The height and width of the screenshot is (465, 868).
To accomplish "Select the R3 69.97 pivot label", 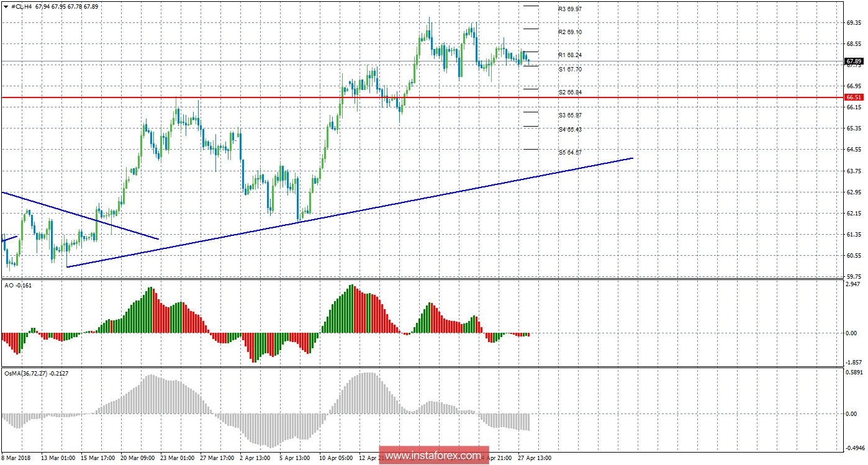I will click(x=569, y=9).
